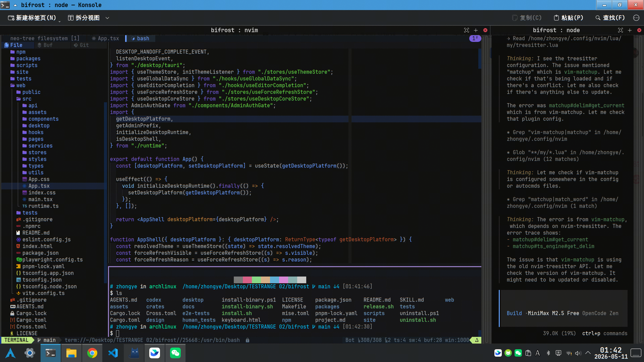This screenshot has height=362, width=644.
Task: Click the 查找(F) find button
Action: click(x=610, y=18)
